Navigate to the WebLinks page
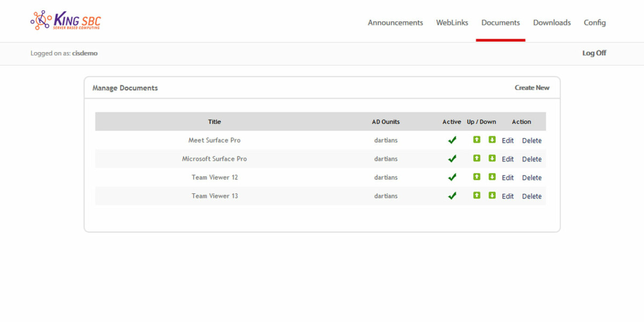The height and width of the screenshot is (322, 644). [x=452, y=23]
